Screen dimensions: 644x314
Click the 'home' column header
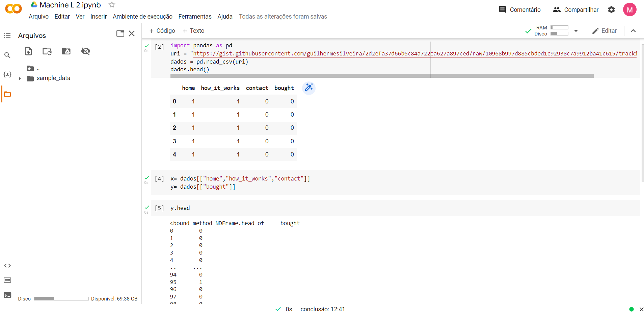pyautogui.click(x=188, y=88)
